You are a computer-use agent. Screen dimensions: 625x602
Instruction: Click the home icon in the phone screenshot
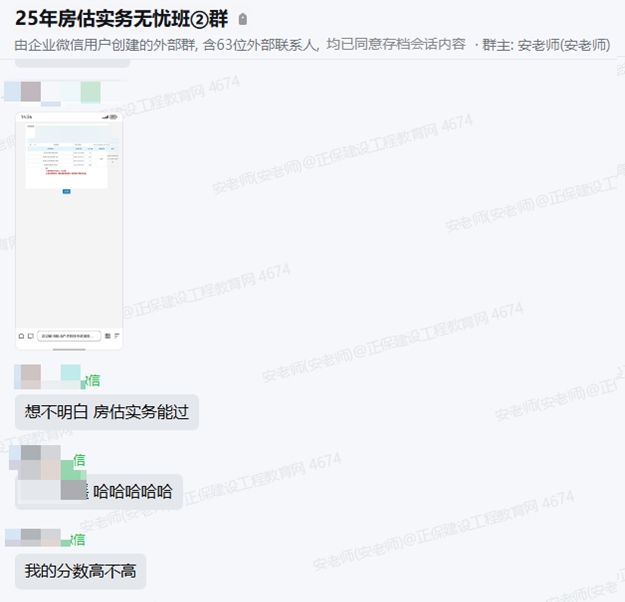[x=22, y=336]
